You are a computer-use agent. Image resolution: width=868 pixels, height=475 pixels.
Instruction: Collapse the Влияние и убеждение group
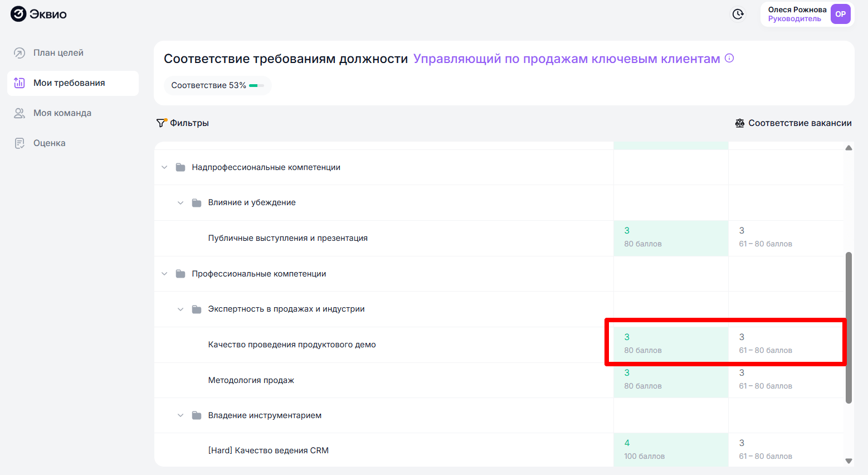181,203
